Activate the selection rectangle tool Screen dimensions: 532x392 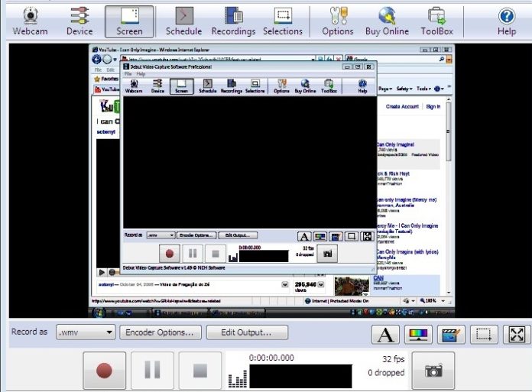pos(484,335)
